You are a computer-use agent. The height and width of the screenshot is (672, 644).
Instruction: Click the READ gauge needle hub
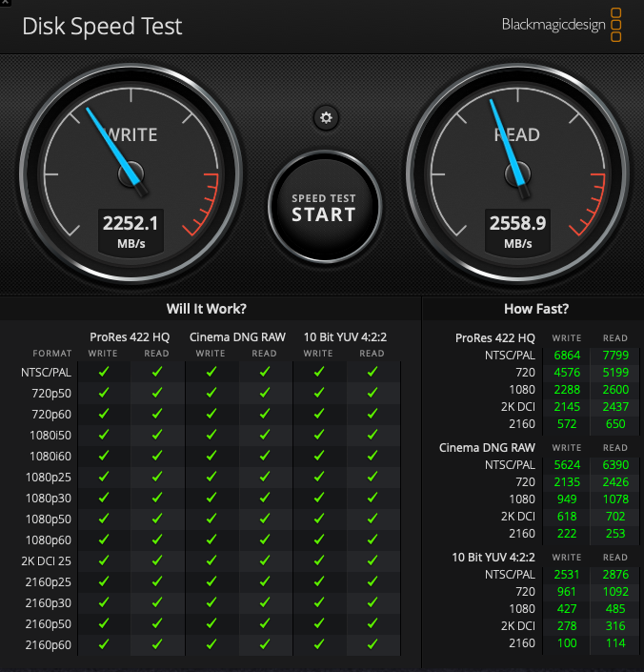tap(517, 174)
